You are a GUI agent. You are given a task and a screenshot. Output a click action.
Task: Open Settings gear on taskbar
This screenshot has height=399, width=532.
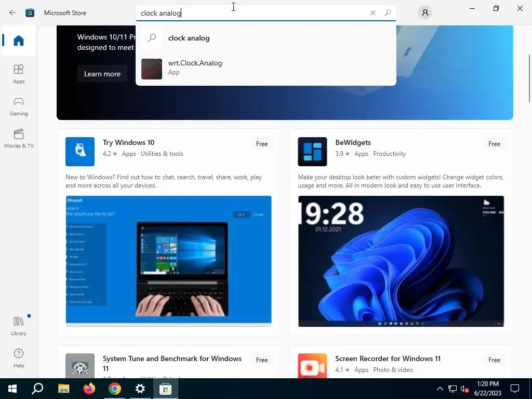[x=140, y=389]
